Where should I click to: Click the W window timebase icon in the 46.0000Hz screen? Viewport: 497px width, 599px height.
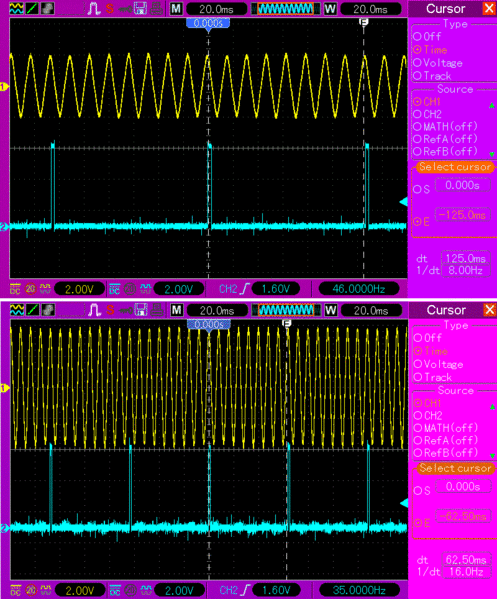330,8
